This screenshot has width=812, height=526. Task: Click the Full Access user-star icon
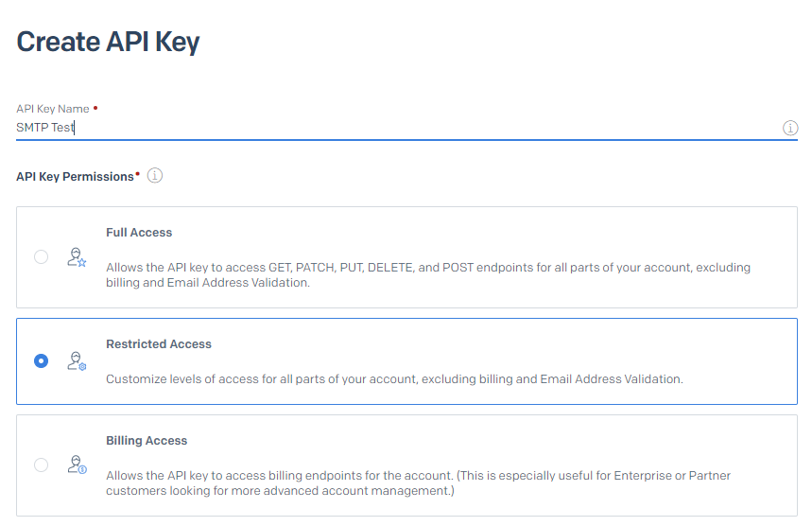(77, 257)
